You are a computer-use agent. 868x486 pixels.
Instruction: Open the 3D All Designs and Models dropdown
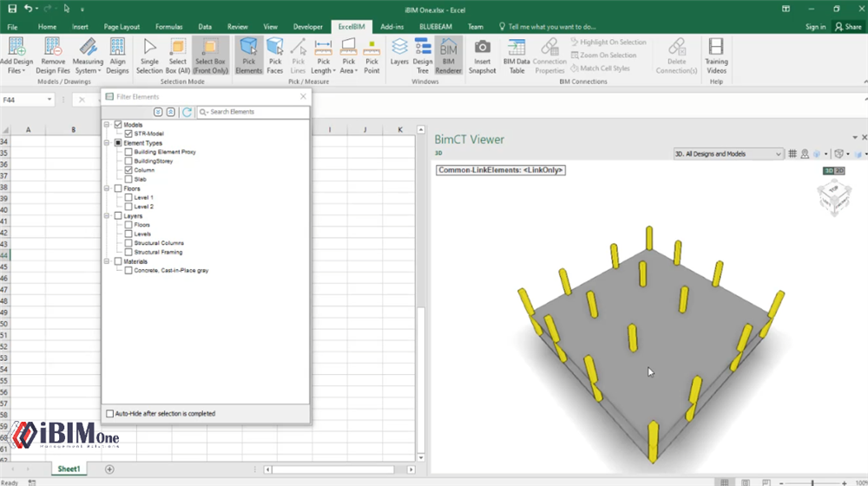pos(728,154)
